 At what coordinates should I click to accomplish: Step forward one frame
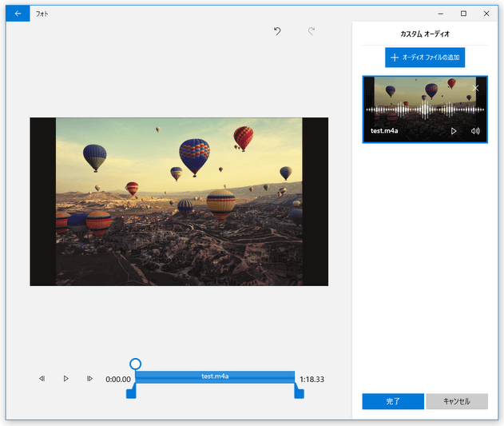(90, 379)
